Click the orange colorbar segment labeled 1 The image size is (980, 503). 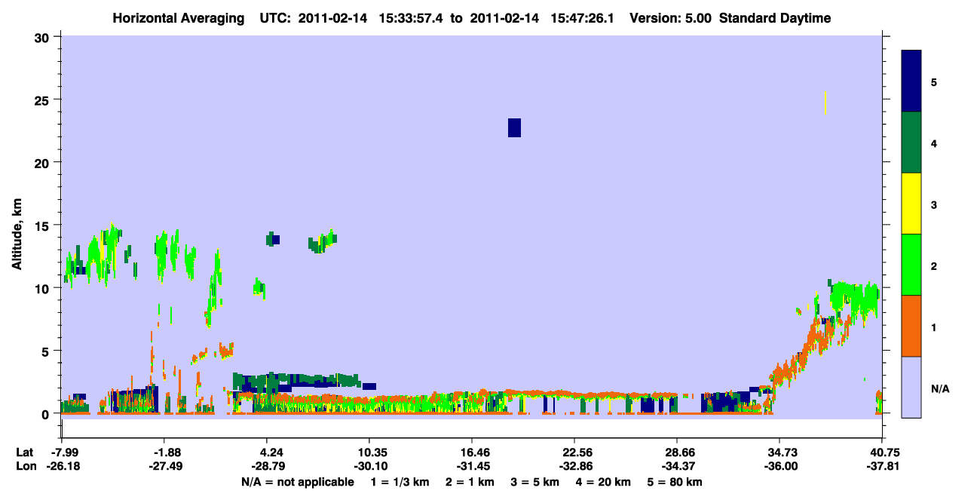(911, 326)
